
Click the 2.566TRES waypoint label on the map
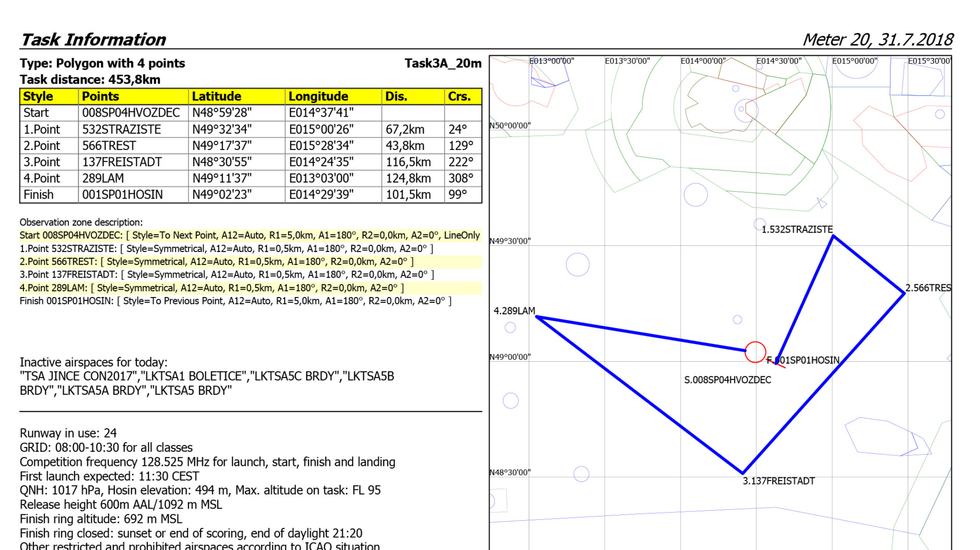[928, 288]
